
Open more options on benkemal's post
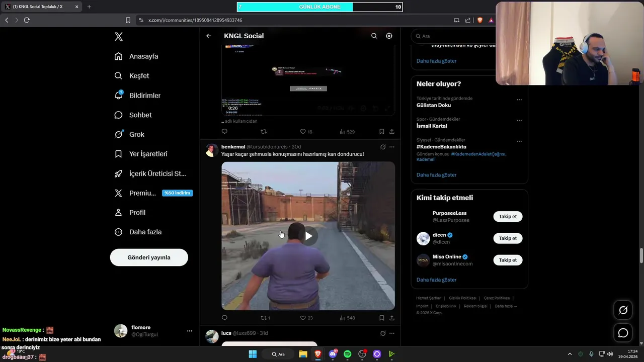click(392, 147)
